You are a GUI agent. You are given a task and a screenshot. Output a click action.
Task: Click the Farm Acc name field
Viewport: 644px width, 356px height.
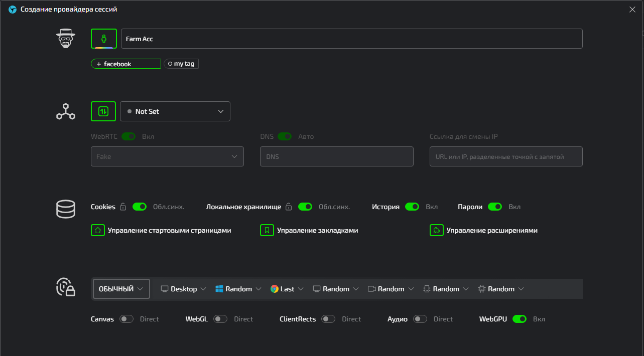(352, 39)
